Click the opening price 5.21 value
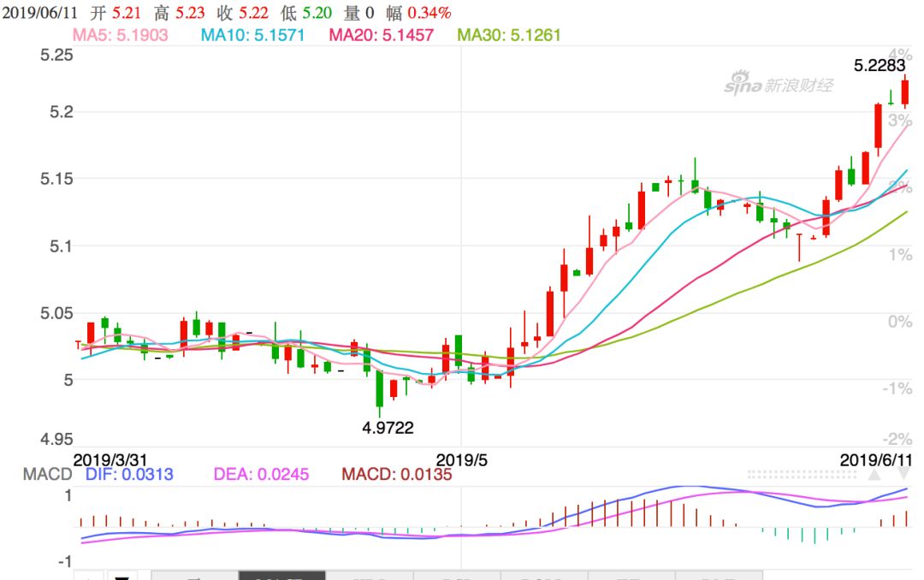The width and height of the screenshot is (924, 580). (127, 12)
